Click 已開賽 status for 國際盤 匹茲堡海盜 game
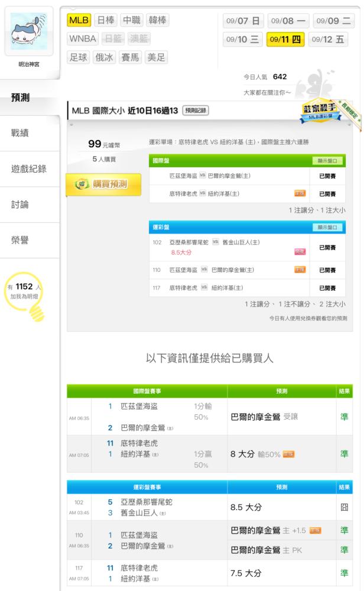 327,176
